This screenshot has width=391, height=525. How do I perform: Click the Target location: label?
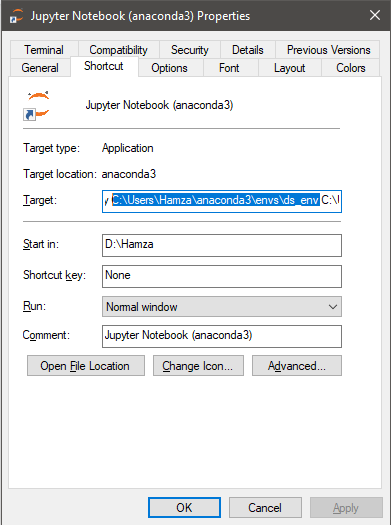tap(60, 174)
